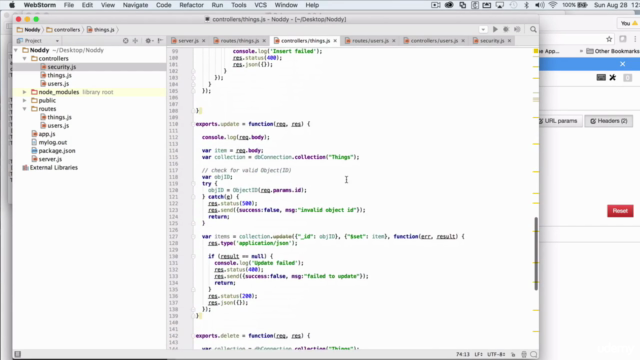Open Other Bookmarks folder in browser
The image size is (640, 360).
coord(613,51)
